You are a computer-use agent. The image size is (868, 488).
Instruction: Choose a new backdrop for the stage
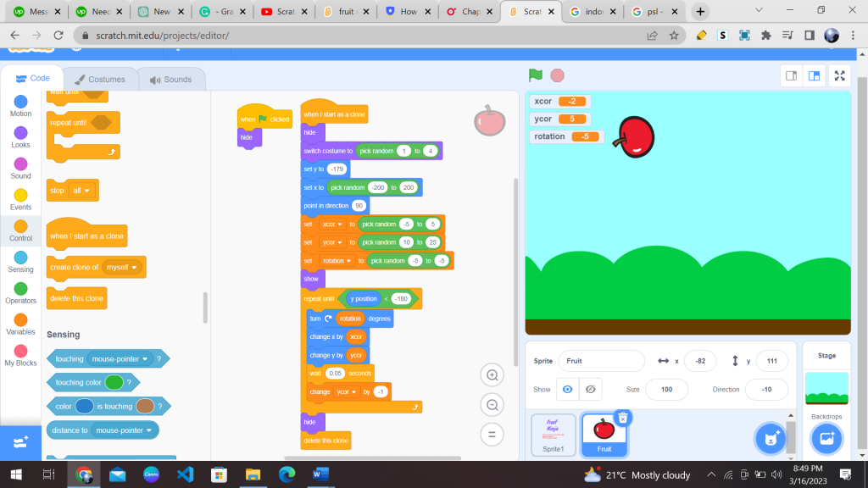(x=826, y=438)
